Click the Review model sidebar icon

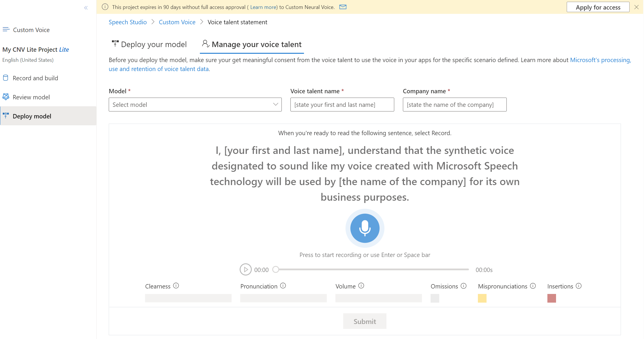point(6,97)
